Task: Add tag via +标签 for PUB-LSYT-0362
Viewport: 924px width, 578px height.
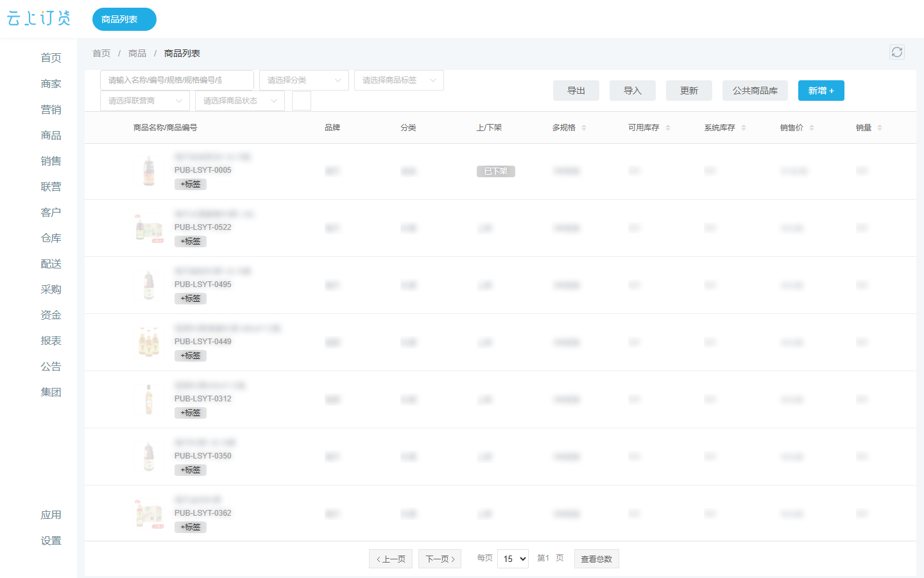Action: point(191,527)
